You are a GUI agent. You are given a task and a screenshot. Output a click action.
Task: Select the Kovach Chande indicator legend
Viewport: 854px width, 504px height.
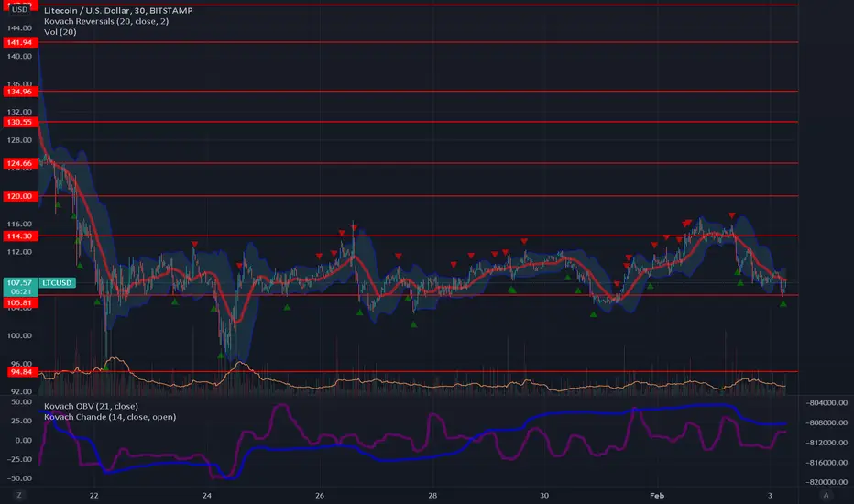tap(110, 417)
